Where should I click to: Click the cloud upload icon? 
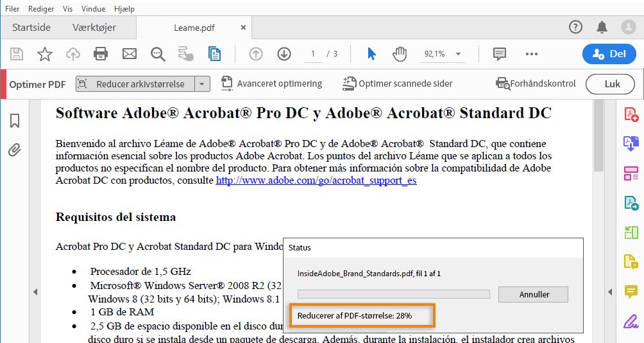73,54
